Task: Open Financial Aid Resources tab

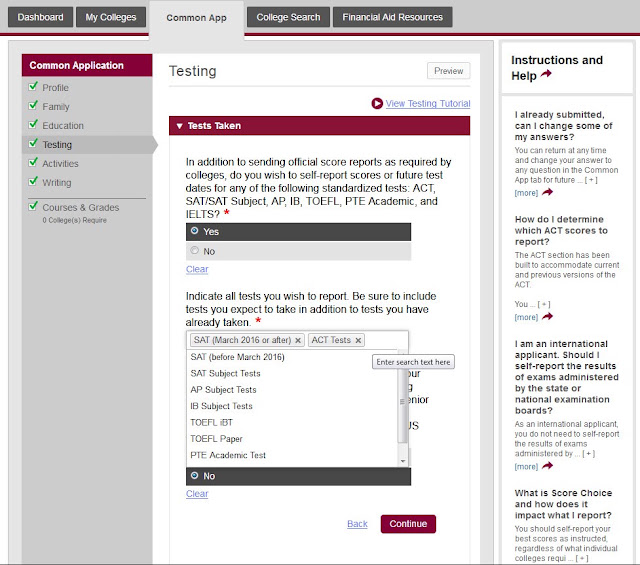Action: point(392,17)
